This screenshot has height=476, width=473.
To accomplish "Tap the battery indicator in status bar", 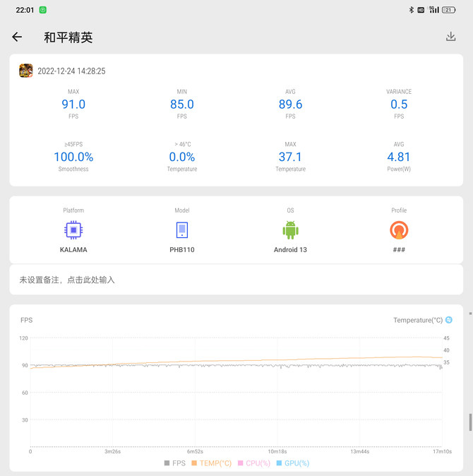I will 448,10.
